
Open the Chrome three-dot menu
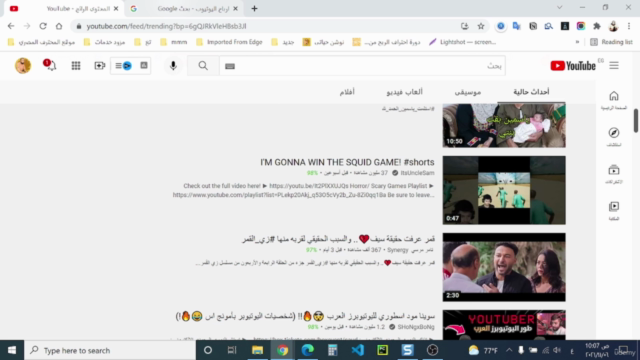tap(629, 26)
